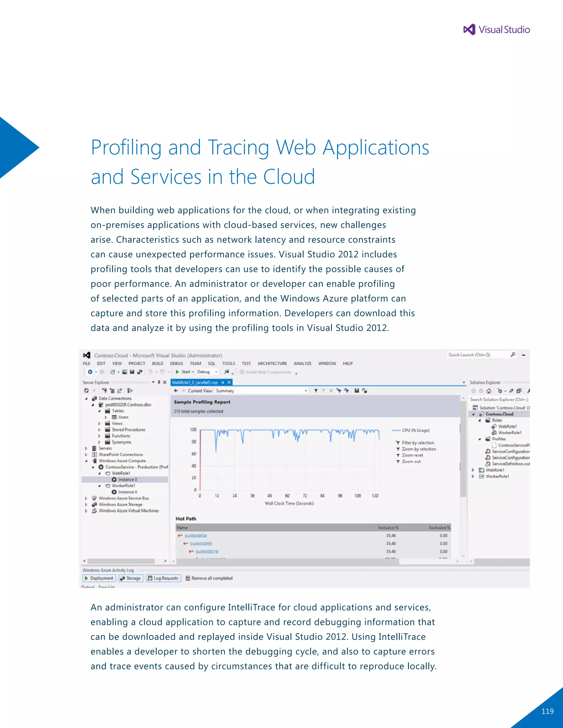Expand the Views folder node
Viewport: 563px width, 728px height.
100,424
